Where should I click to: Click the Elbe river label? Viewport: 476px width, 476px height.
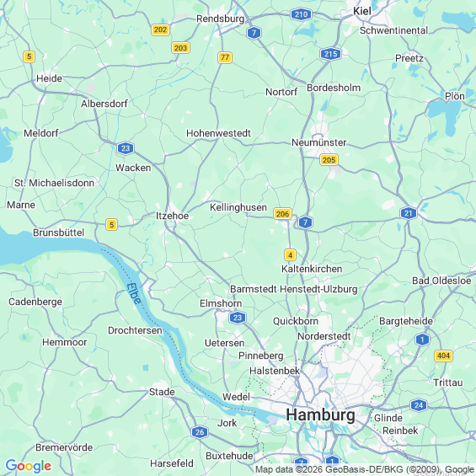point(134,293)
